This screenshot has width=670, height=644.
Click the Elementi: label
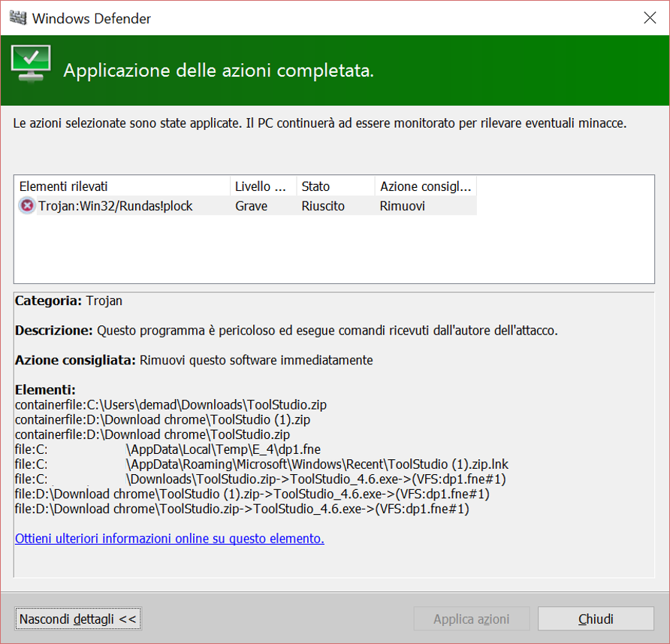45,389
